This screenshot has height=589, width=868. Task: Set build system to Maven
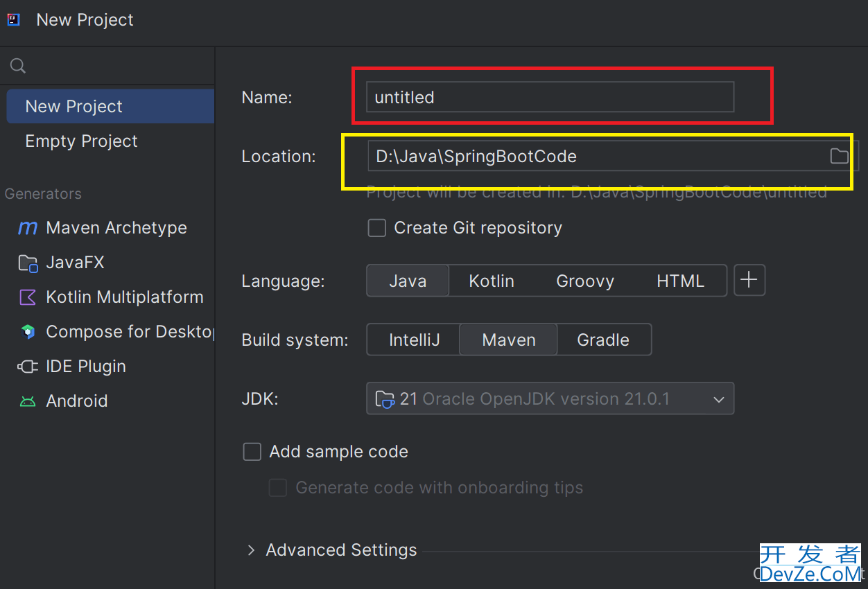click(509, 340)
